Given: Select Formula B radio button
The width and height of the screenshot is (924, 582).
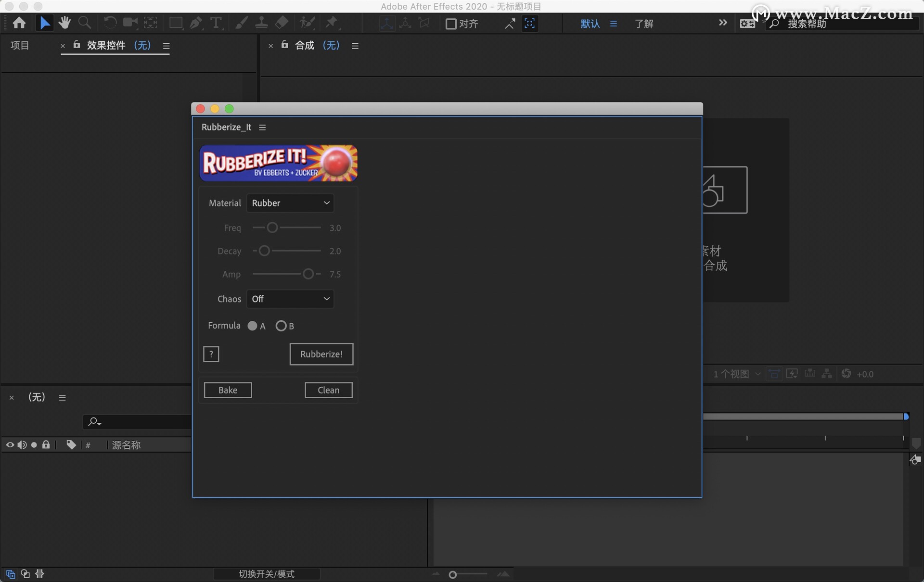Looking at the screenshot, I should point(281,326).
